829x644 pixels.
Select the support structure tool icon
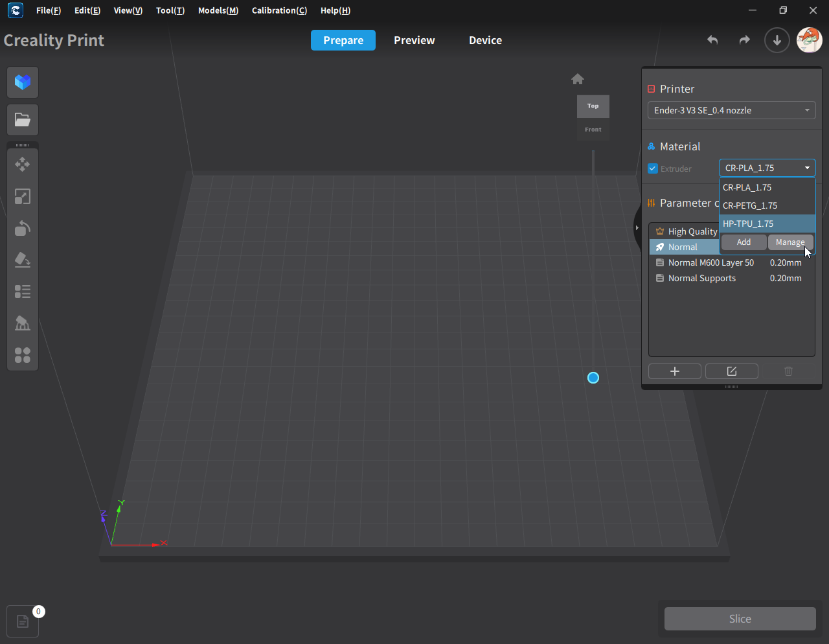23,323
